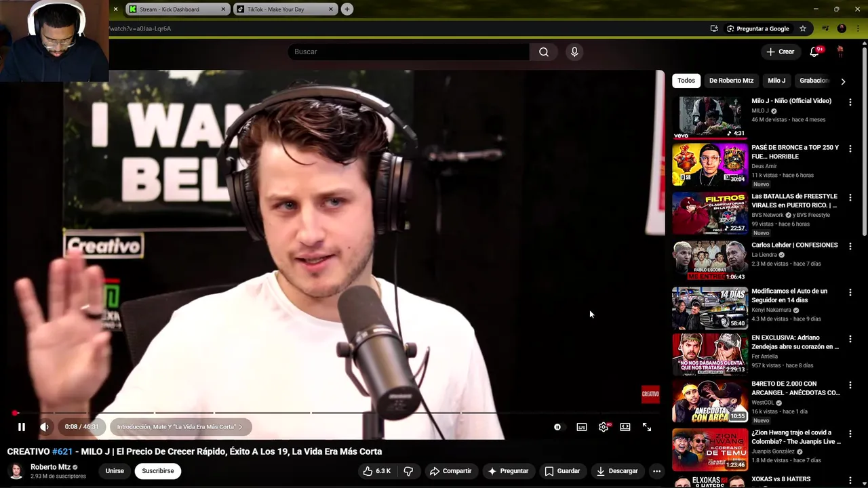
Task: Bookmark this page with star
Action: (803, 28)
